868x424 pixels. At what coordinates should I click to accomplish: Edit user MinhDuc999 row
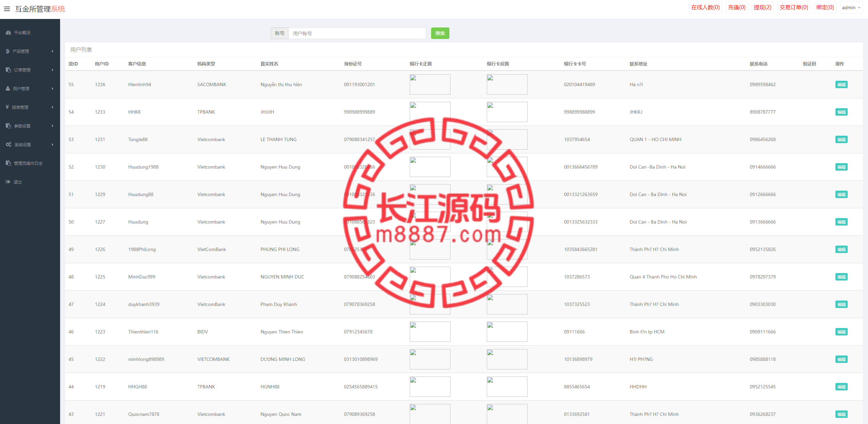(841, 277)
